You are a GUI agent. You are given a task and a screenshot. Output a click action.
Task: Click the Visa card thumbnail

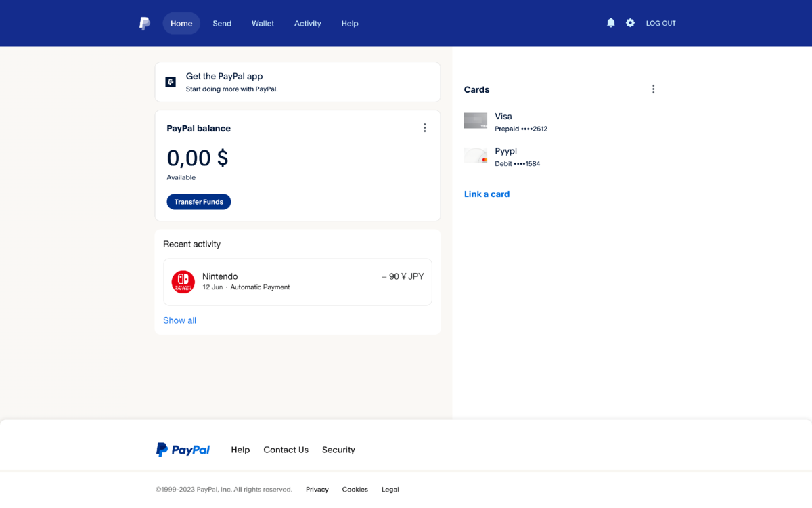click(476, 121)
